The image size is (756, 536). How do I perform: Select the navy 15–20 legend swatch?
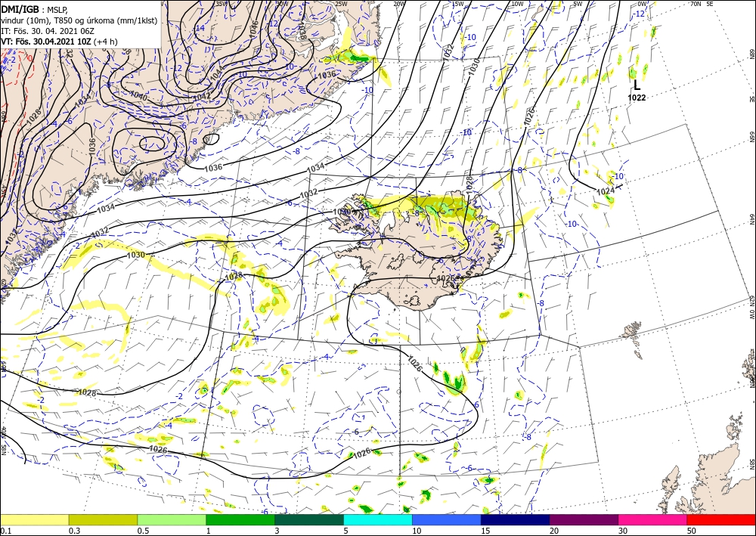(x=516, y=519)
